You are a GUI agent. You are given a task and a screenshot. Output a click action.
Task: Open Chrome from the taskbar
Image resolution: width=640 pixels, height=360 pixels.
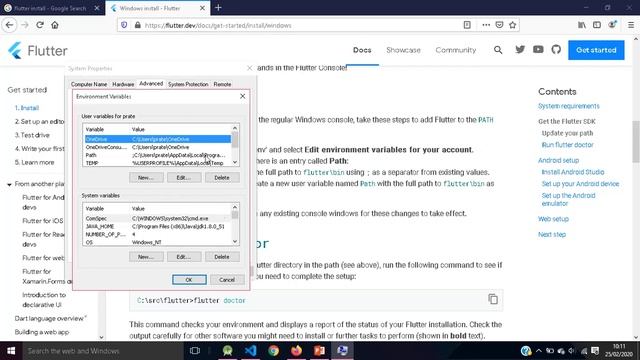273,351
